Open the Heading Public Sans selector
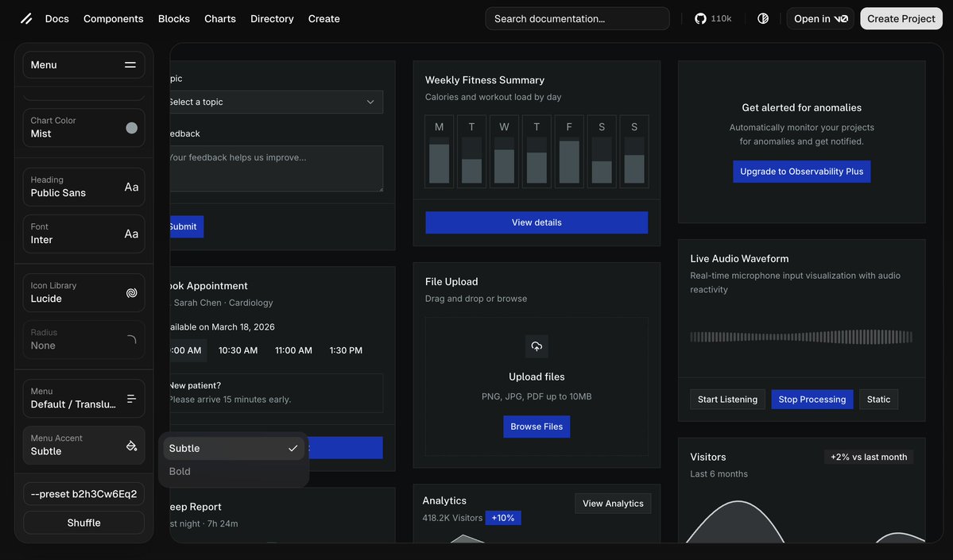953x560 pixels. click(84, 187)
